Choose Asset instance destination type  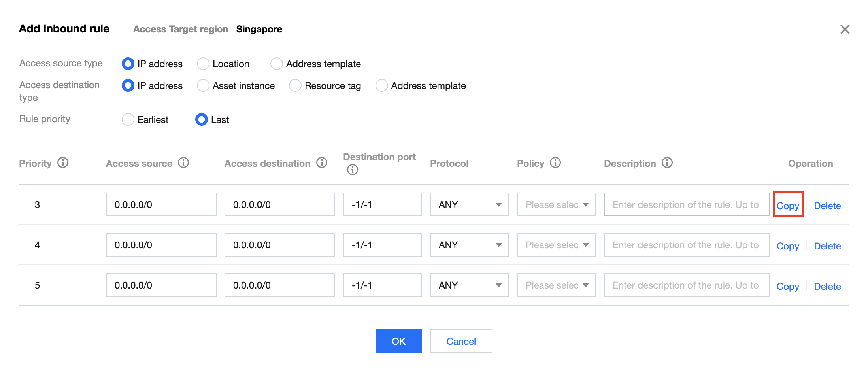click(203, 85)
